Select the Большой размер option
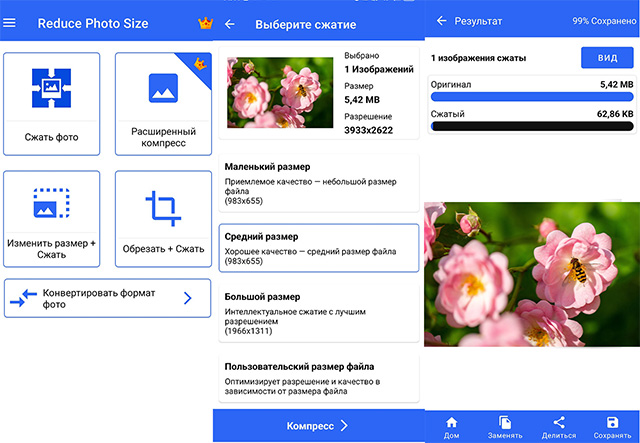The width and height of the screenshot is (640, 443). pos(319,313)
